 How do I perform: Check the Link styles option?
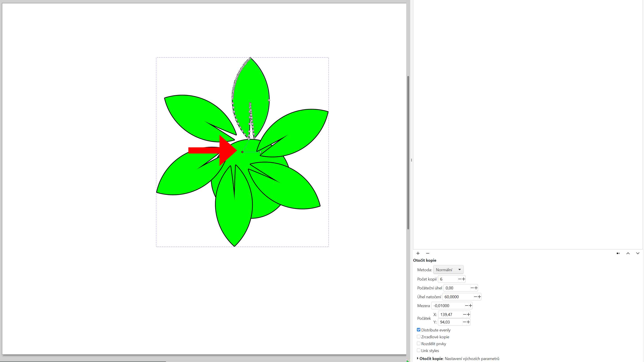tap(419, 350)
